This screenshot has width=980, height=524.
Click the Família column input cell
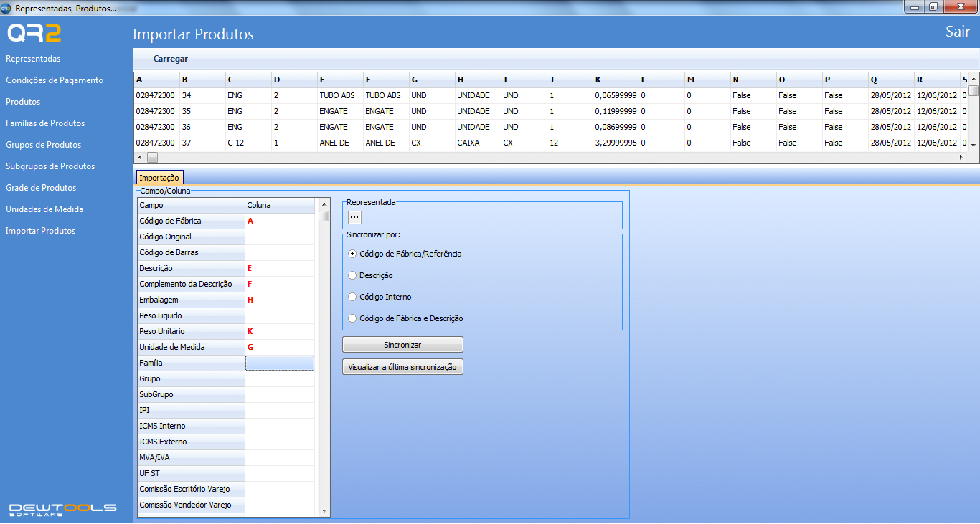click(x=280, y=363)
